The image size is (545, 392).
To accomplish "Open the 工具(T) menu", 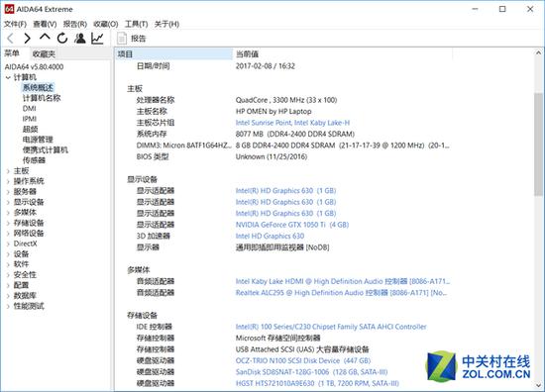I will (137, 24).
